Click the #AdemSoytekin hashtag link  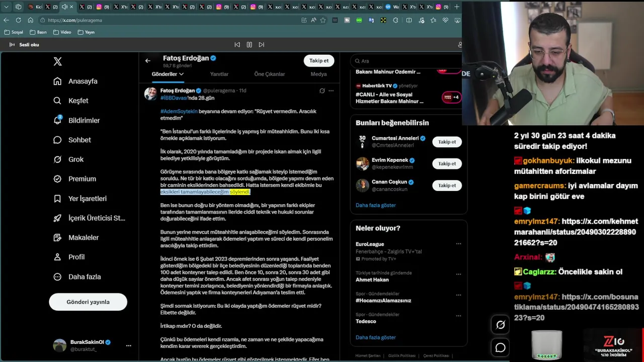point(179,111)
